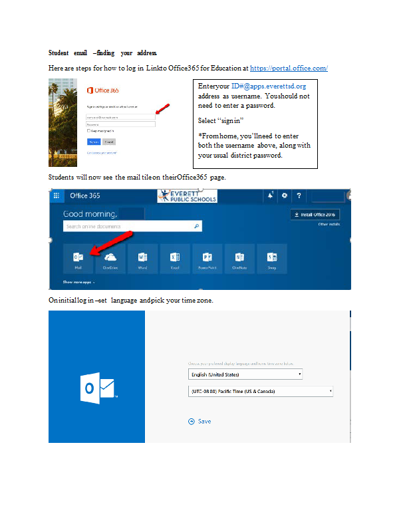Open the Excel tile
This screenshot has height=532, width=411.
175,259
